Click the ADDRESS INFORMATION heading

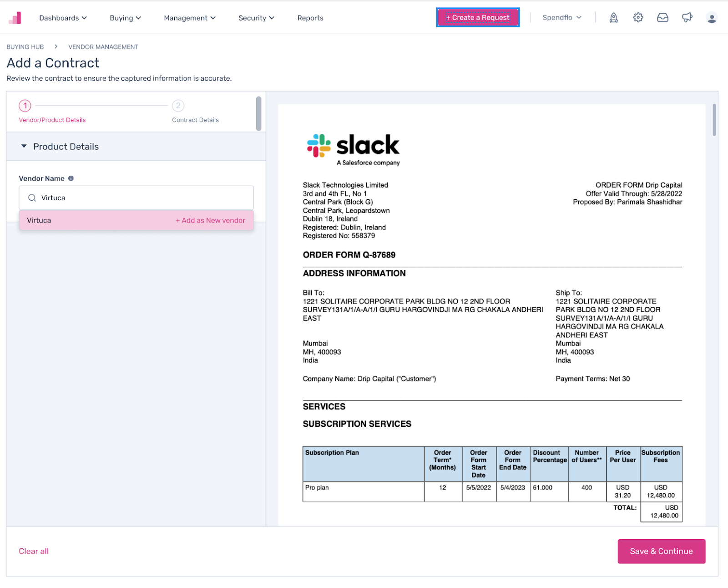coord(354,274)
